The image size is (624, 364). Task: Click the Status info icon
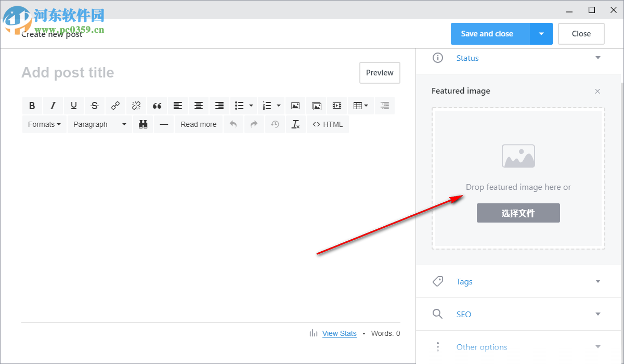click(x=438, y=58)
